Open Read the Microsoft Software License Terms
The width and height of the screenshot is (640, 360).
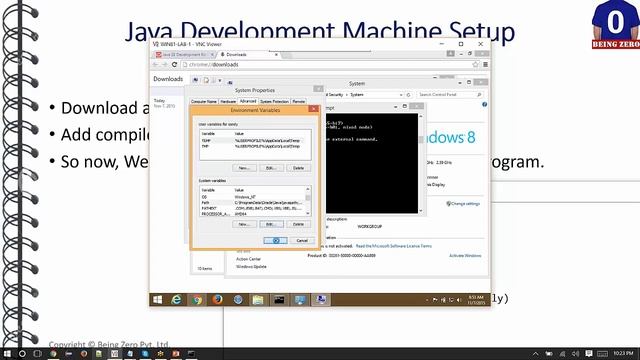[x=393, y=246]
